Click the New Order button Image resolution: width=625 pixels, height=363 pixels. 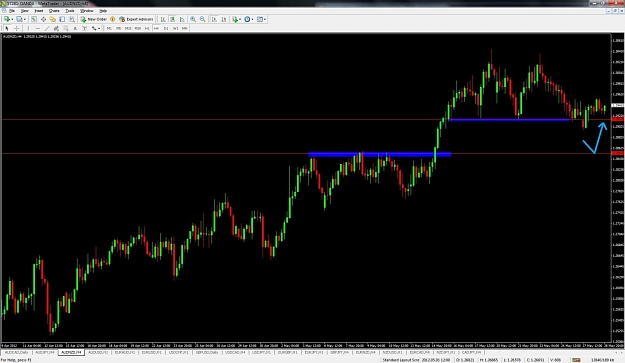tap(94, 19)
